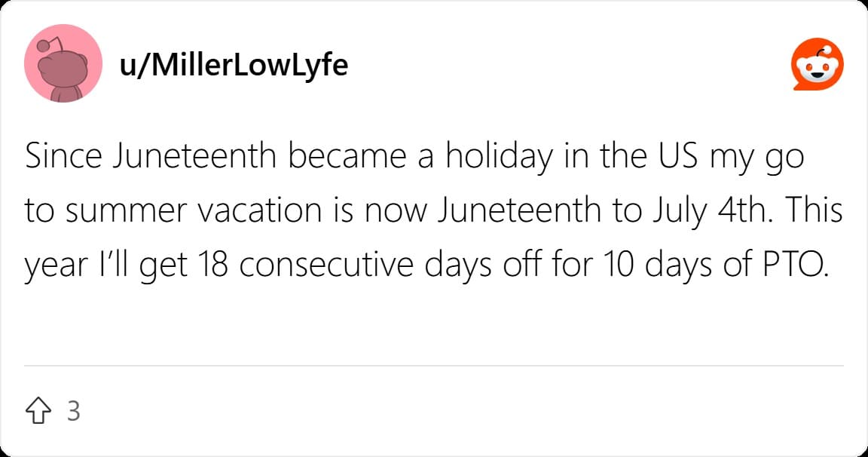Viewport: 868px width, 457px height.
Task: Click the orange Reddit logo icon
Action: point(817,64)
